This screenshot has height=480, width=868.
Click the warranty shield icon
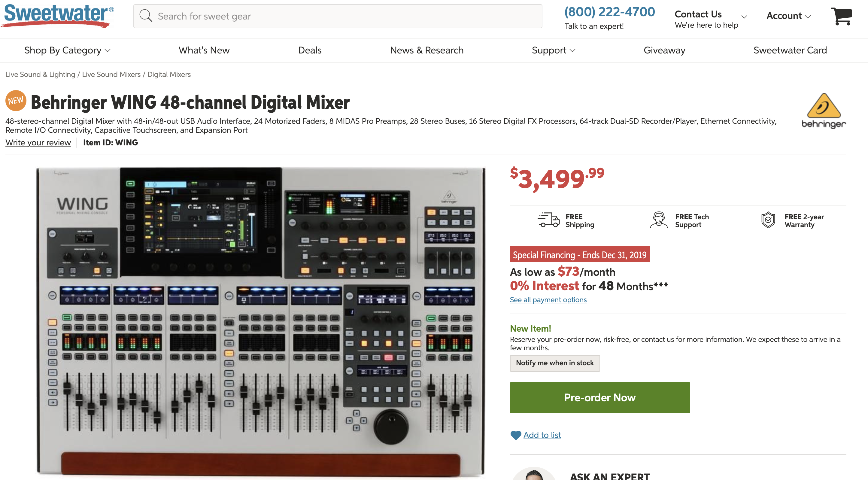pos(768,220)
